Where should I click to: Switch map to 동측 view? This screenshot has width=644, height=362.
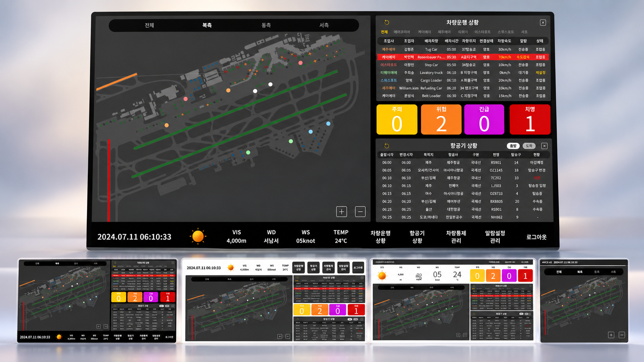(x=266, y=25)
